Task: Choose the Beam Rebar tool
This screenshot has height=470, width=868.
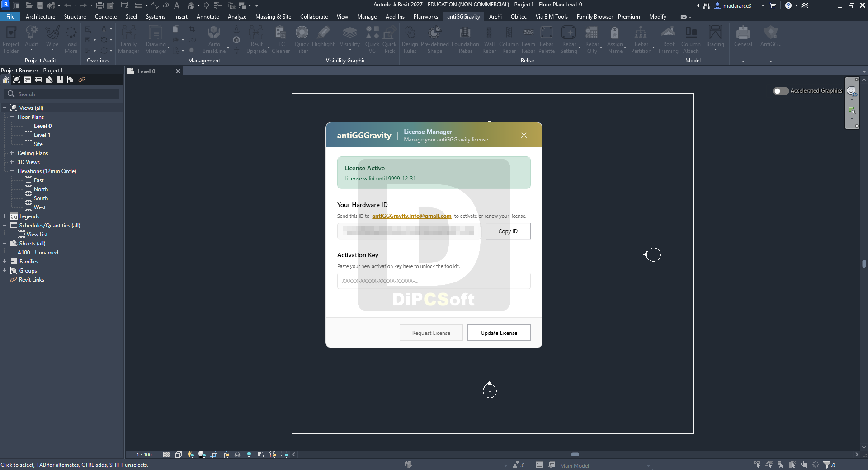Action: 528,40
